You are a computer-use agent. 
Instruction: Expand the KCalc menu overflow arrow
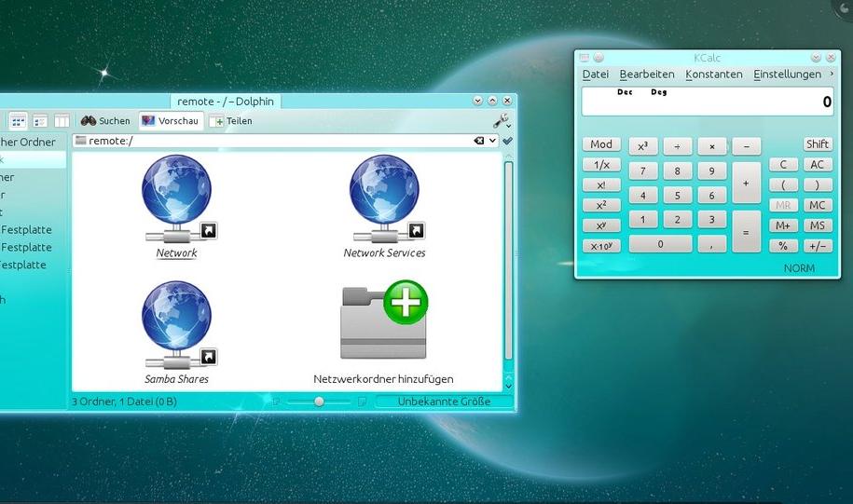coord(832,74)
